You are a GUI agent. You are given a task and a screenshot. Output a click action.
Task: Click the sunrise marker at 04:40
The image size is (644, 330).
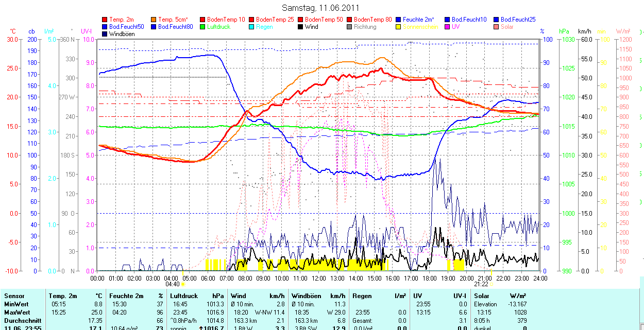183,284
